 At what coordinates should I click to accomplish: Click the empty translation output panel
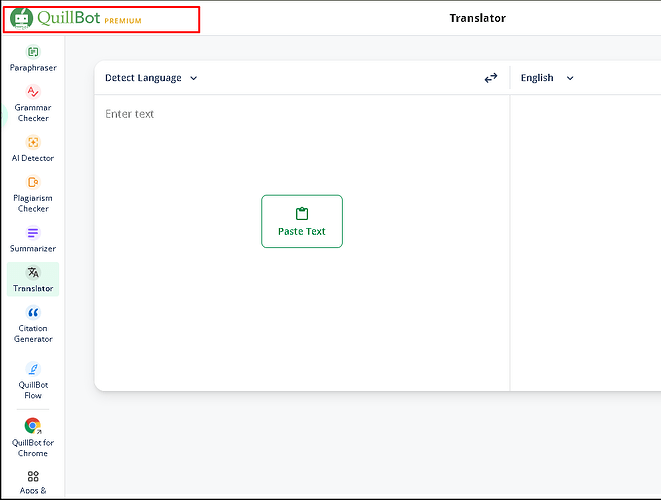pyautogui.click(x=586, y=243)
